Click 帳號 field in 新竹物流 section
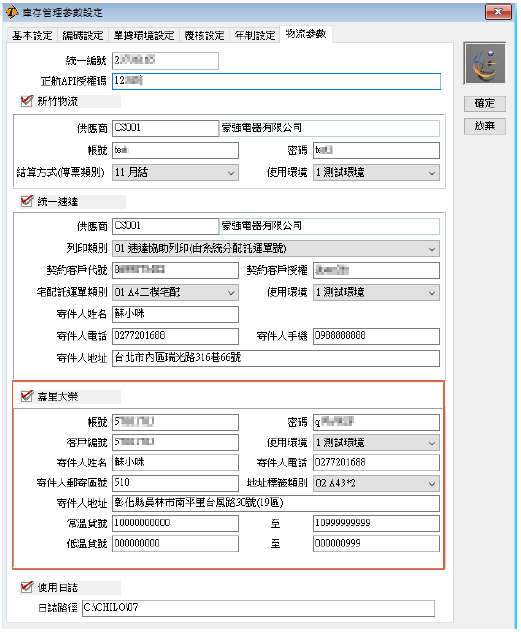Image resolution: width=521 pixels, height=632 pixels. coord(175,150)
